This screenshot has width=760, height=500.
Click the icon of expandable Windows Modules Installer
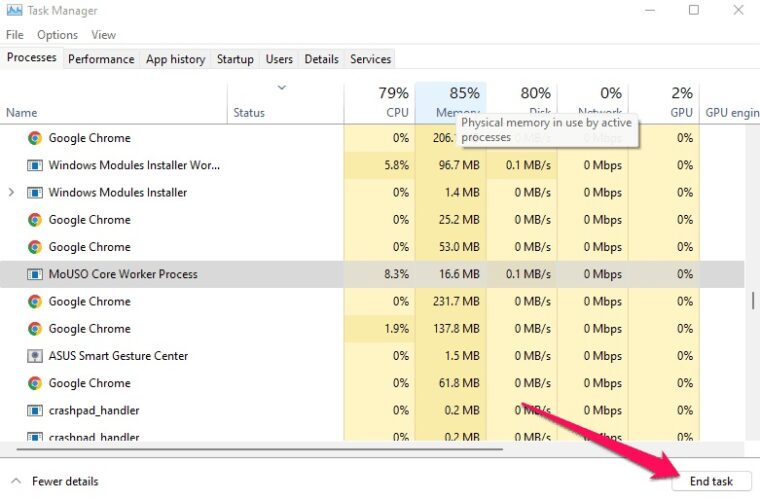(x=34, y=192)
